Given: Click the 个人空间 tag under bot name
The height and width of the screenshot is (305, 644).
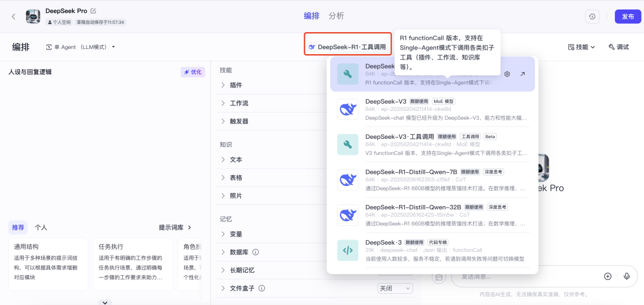Looking at the screenshot, I should 59,22.
